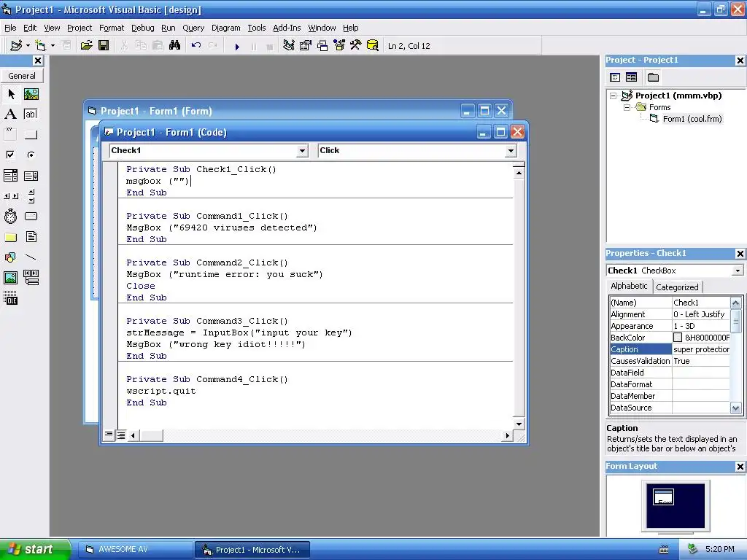The image size is (747, 560).
Task: Switch to AWESOME AV in the taskbar
Action: coord(135,550)
